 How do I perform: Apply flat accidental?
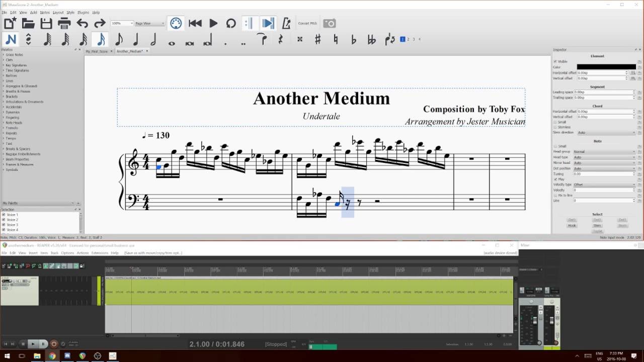[354, 39]
